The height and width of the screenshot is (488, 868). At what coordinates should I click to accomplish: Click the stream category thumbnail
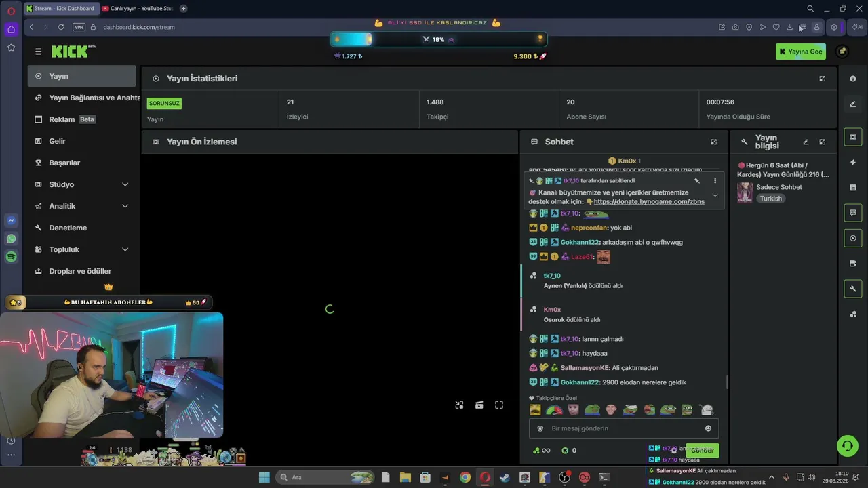tap(745, 192)
